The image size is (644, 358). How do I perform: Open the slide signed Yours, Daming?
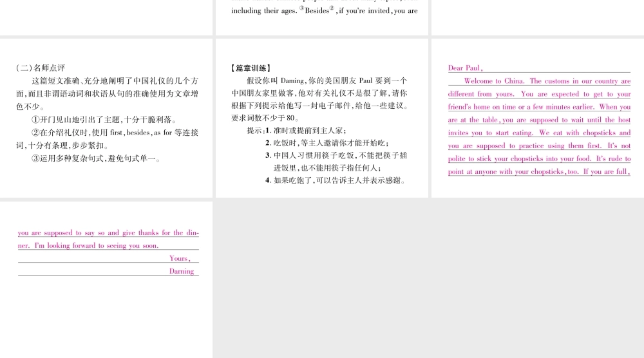[x=106, y=279]
